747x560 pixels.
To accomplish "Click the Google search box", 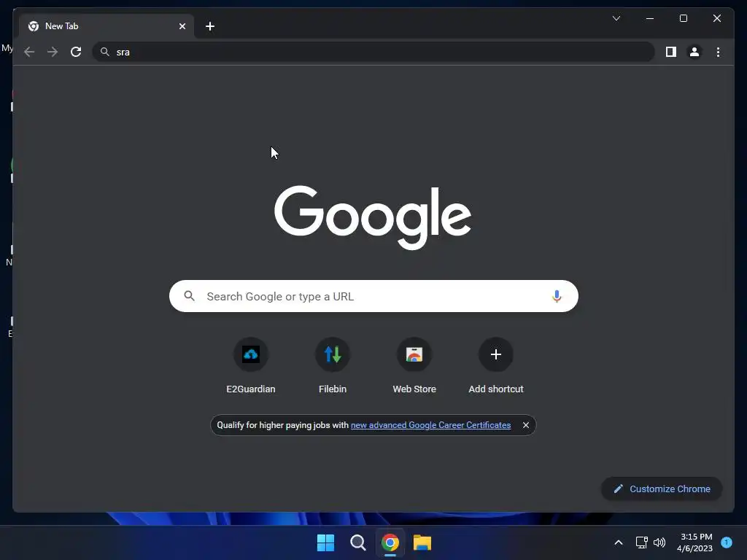I will 373,296.
